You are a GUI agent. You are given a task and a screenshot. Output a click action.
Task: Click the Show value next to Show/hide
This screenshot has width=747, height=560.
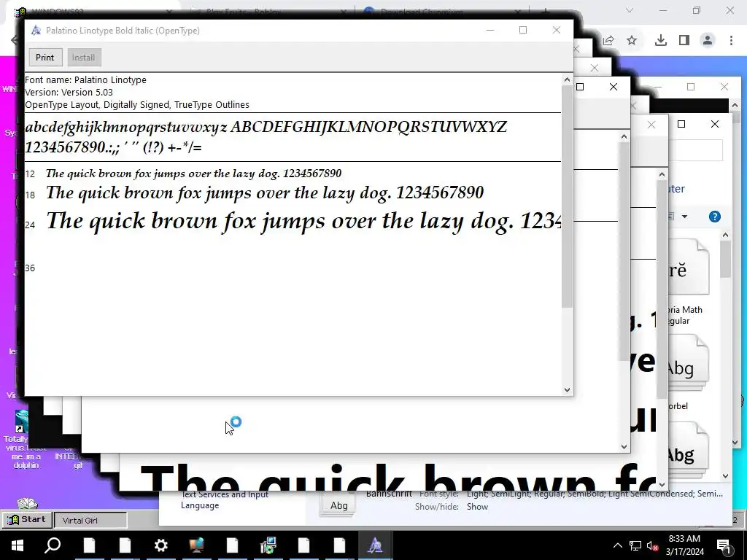click(x=477, y=507)
